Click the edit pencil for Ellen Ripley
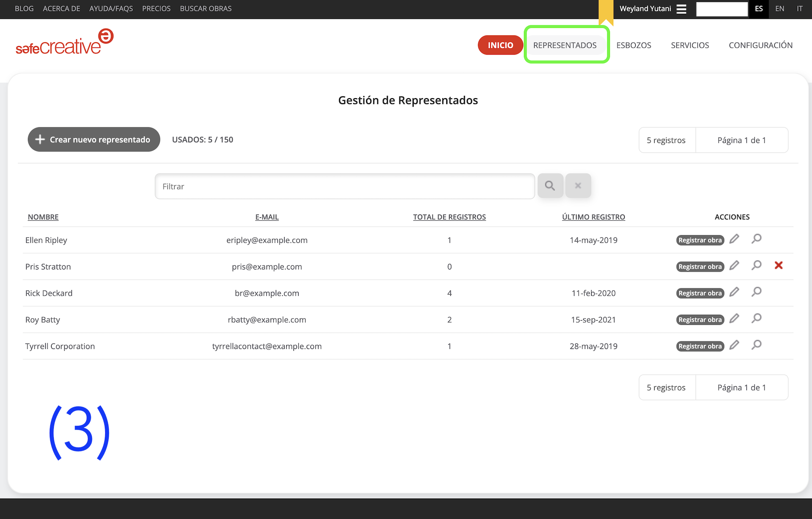The height and width of the screenshot is (519, 812). click(x=734, y=239)
